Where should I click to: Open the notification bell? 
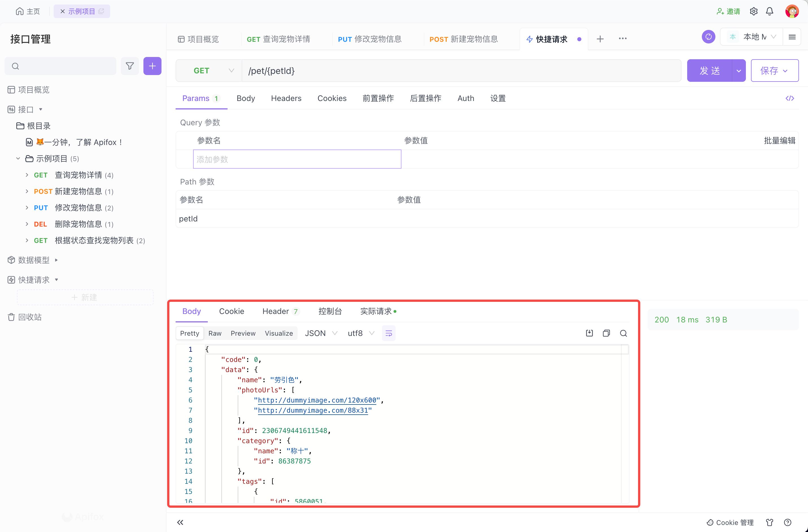tap(770, 11)
